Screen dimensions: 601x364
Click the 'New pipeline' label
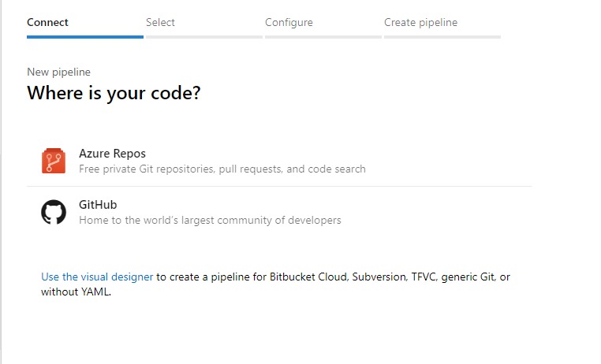pyautogui.click(x=58, y=72)
